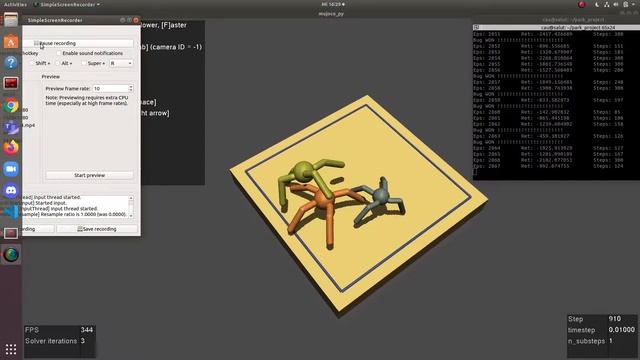Click the log box scrollbar up arrow
Image resolution: width=640 pixels, height=360 pixels.
pos(131,198)
